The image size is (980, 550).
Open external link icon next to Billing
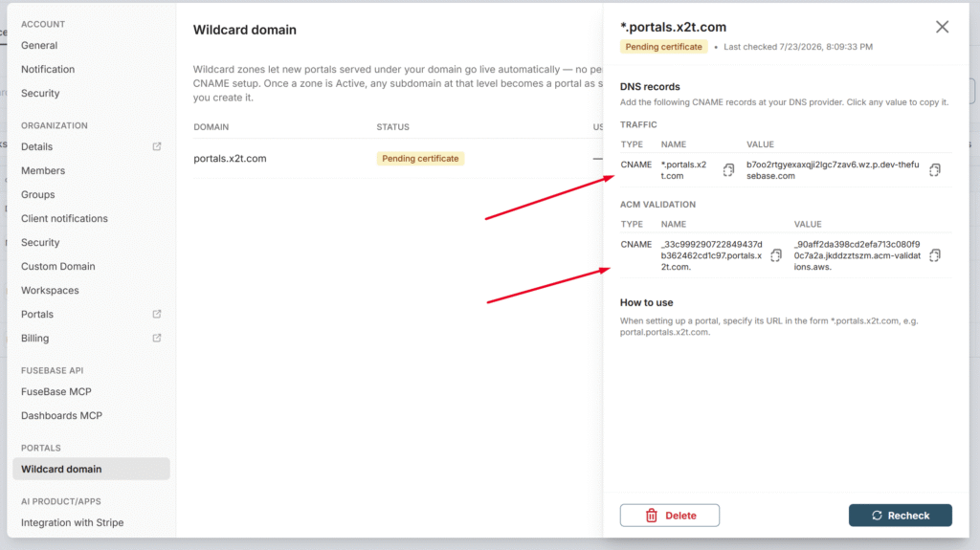[157, 338]
